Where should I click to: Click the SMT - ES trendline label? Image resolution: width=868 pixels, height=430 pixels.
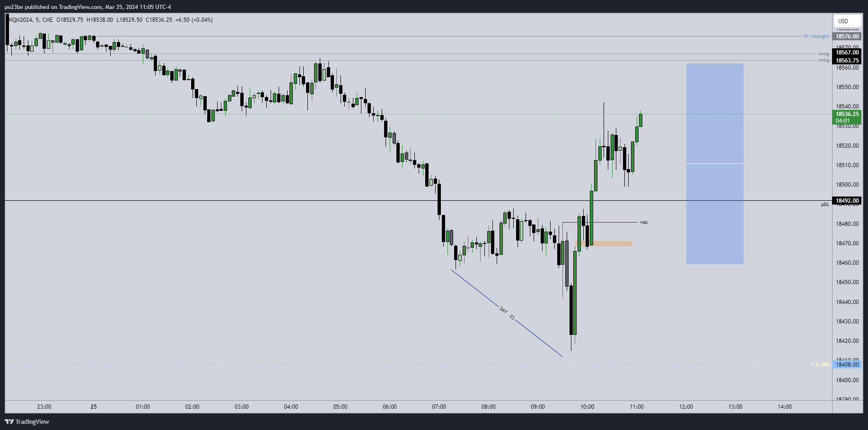click(x=507, y=314)
